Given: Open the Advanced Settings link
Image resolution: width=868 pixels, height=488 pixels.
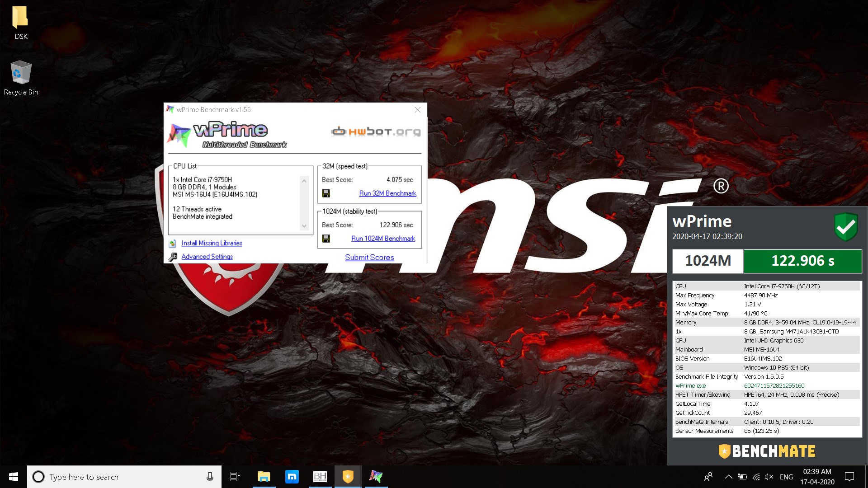Looking at the screenshot, I should (207, 257).
